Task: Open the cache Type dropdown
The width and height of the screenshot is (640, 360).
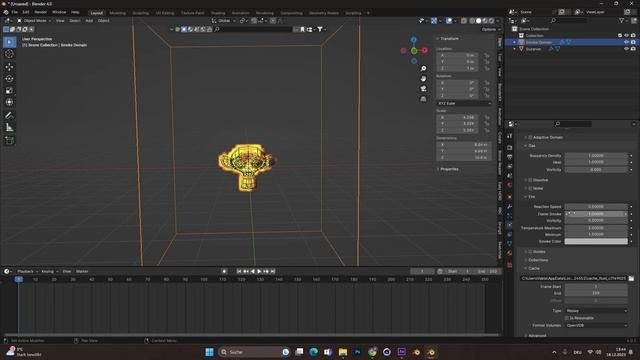Action: 596,311
